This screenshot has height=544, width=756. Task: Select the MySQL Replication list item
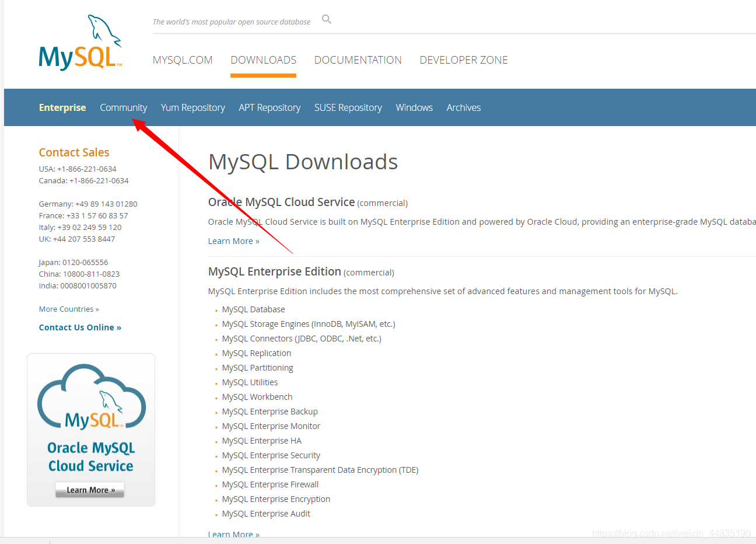(256, 353)
